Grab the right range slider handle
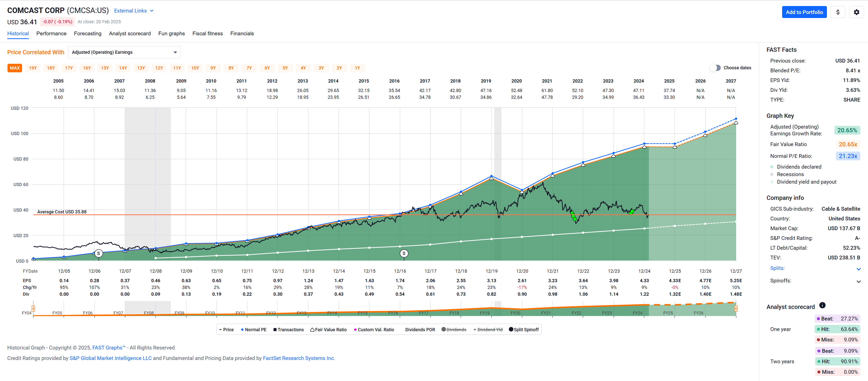This screenshot has height=381, width=868. point(736,308)
